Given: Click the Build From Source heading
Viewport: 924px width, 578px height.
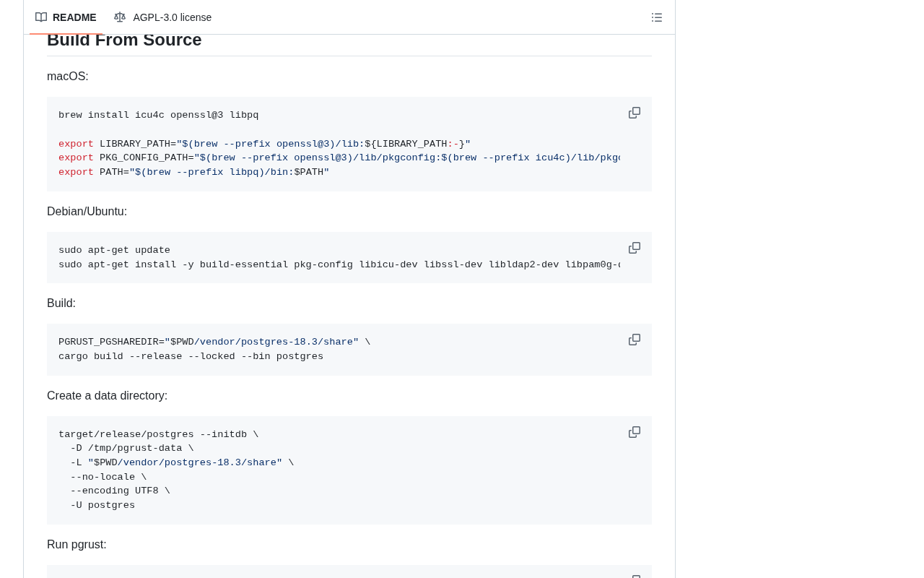Looking at the screenshot, I should click(x=124, y=40).
